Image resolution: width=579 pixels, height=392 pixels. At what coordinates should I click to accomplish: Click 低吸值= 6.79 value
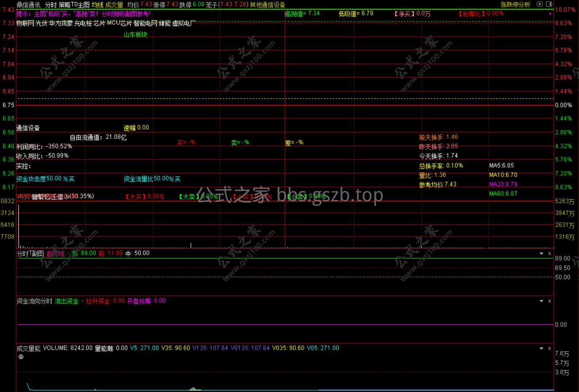pyautogui.click(x=356, y=13)
